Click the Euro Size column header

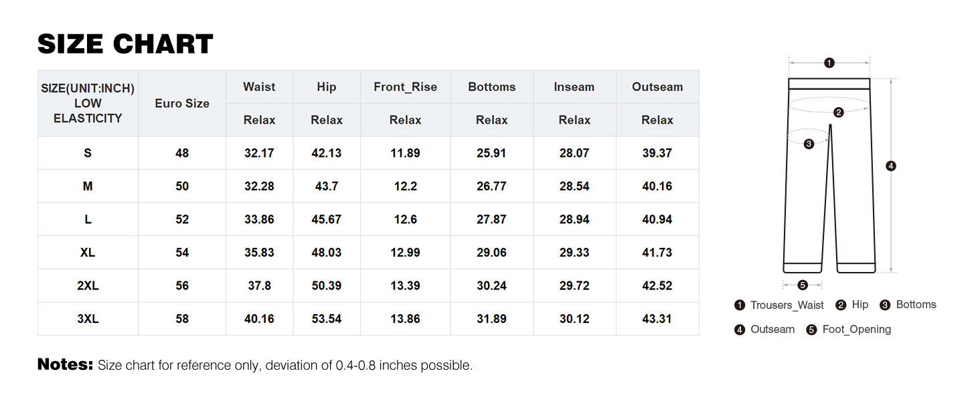click(x=182, y=103)
